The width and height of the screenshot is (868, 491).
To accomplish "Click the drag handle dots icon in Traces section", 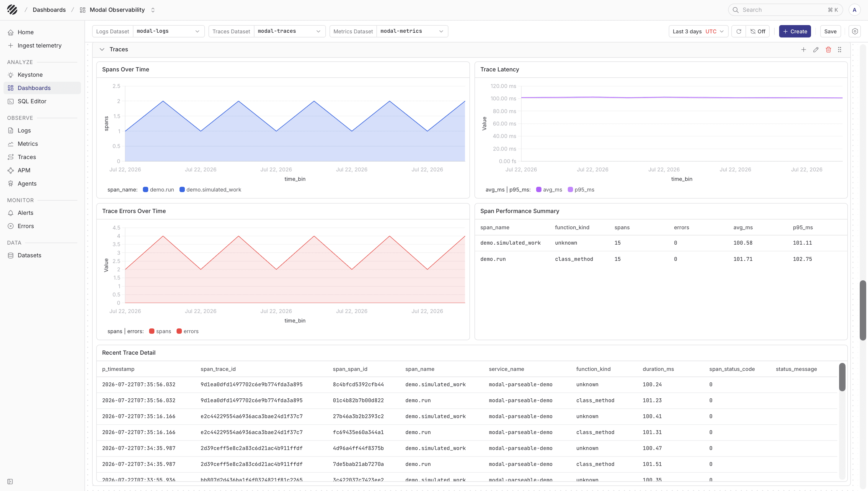I will coord(840,50).
